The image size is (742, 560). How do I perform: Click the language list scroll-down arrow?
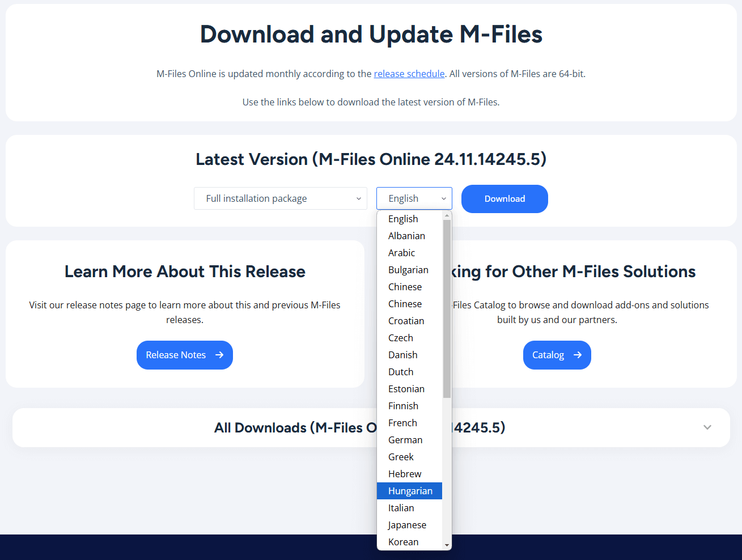pos(447,545)
